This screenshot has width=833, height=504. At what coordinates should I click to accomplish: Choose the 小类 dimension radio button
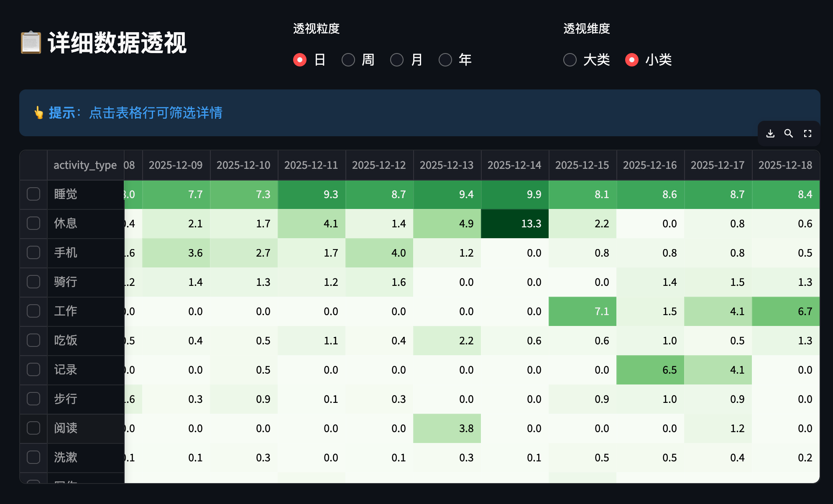632,60
